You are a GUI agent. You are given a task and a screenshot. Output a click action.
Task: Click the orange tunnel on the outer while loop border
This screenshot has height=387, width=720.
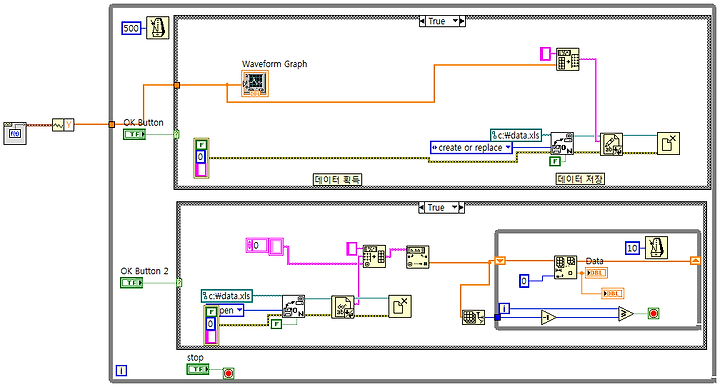tap(112, 124)
